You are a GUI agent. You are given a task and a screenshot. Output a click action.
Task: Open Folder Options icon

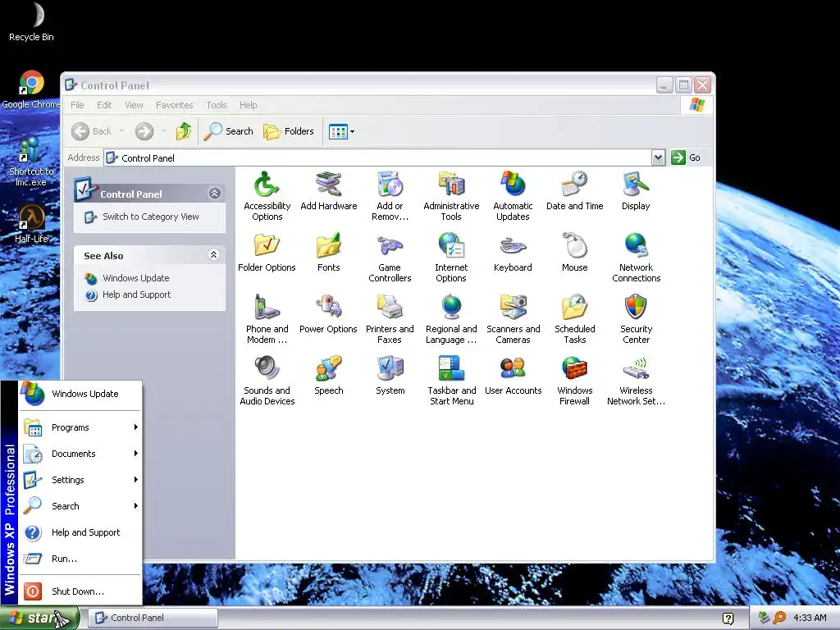(267, 253)
